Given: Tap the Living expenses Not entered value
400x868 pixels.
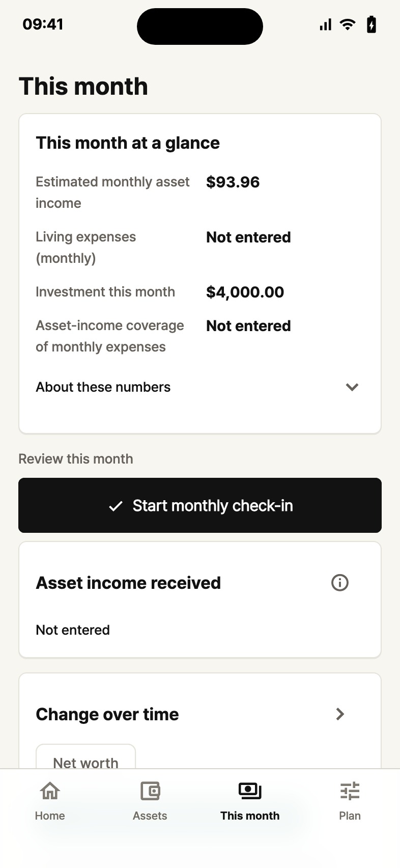Looking at the screenshot, I should click(x=248, y=237).
